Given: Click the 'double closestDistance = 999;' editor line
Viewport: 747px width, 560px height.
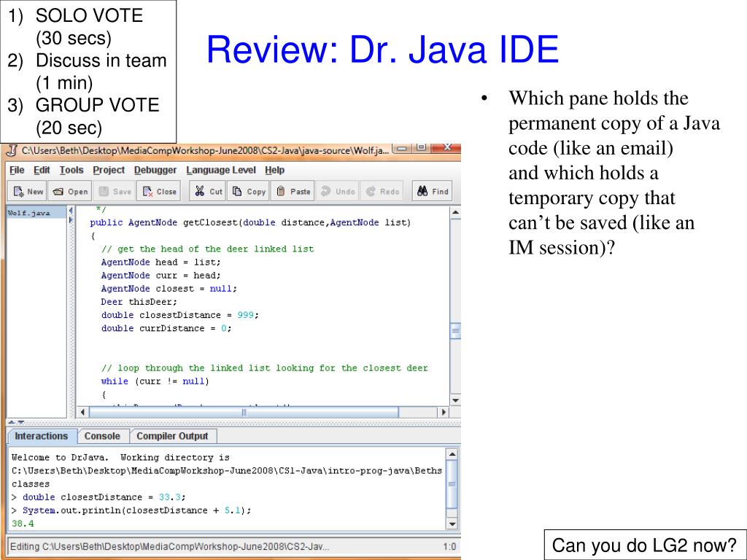Looking at the screenshot, I should [179, 315].
